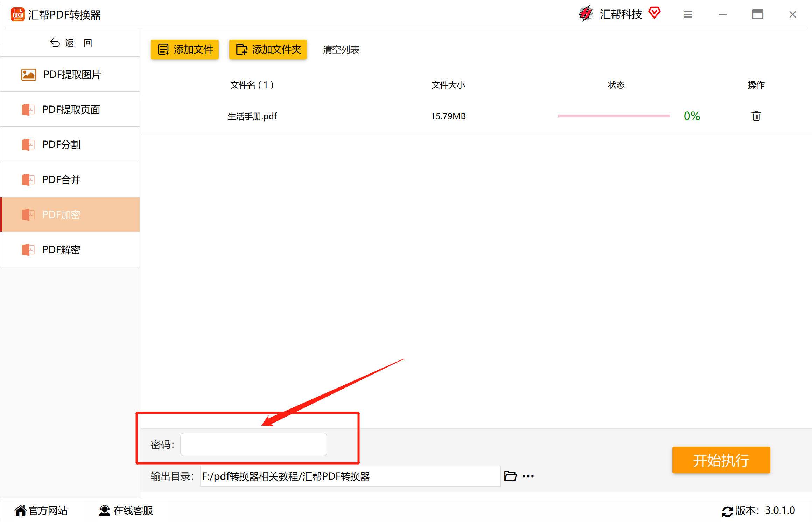Click the three-dots browse directory icon
812x522 pixels.
[528, 476]
